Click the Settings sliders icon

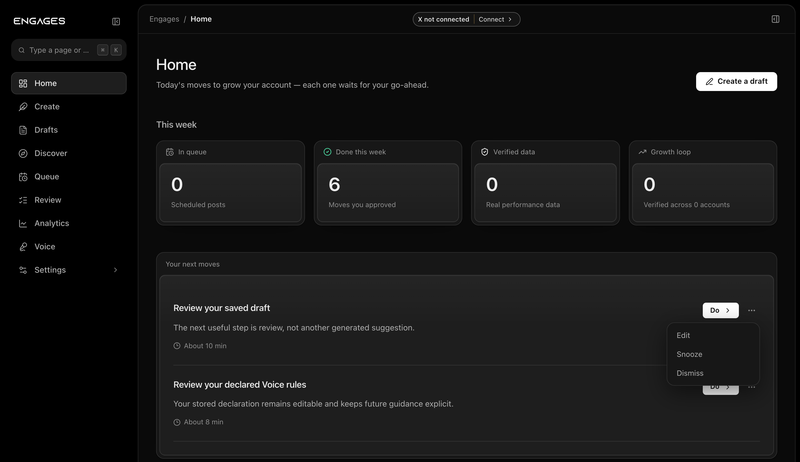pos(23,270)
